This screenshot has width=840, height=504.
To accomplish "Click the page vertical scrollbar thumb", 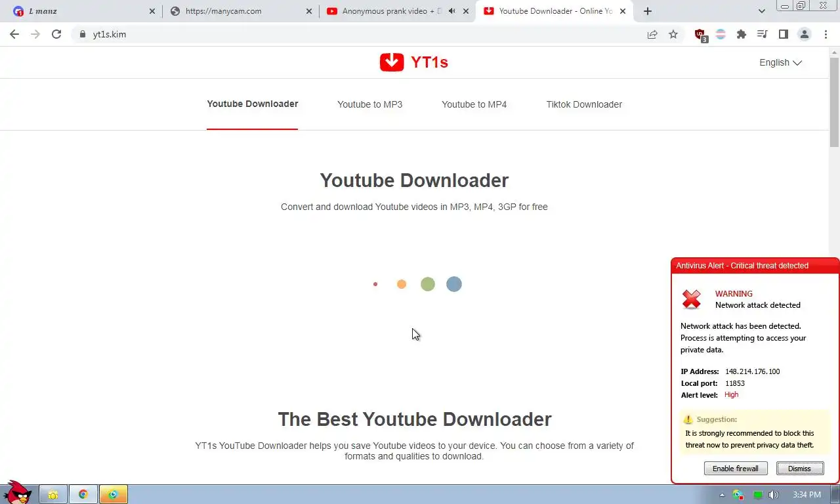I will point(834,102).
